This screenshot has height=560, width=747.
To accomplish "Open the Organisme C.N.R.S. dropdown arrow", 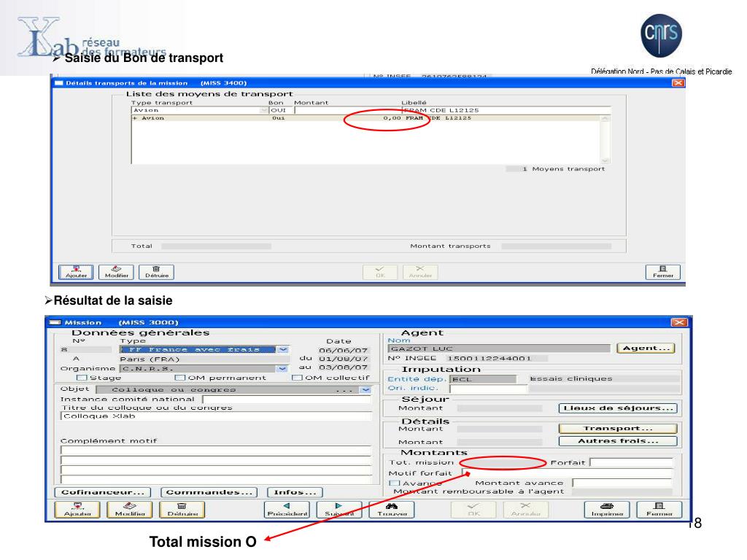I will click(283, 368).
